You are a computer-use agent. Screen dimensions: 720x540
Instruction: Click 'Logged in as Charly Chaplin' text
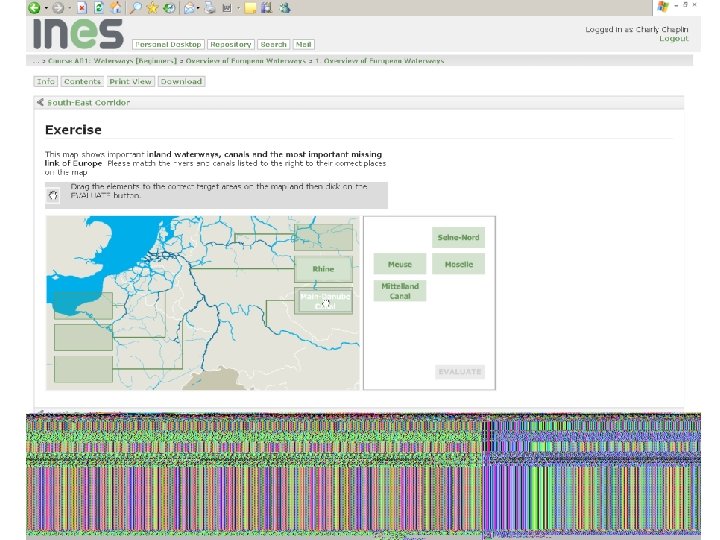[636, 29]
